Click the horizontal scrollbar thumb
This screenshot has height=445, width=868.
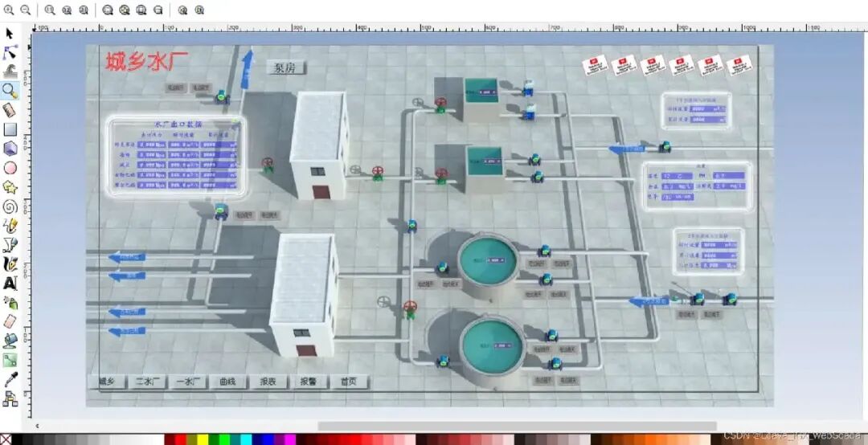click(516, 426)
